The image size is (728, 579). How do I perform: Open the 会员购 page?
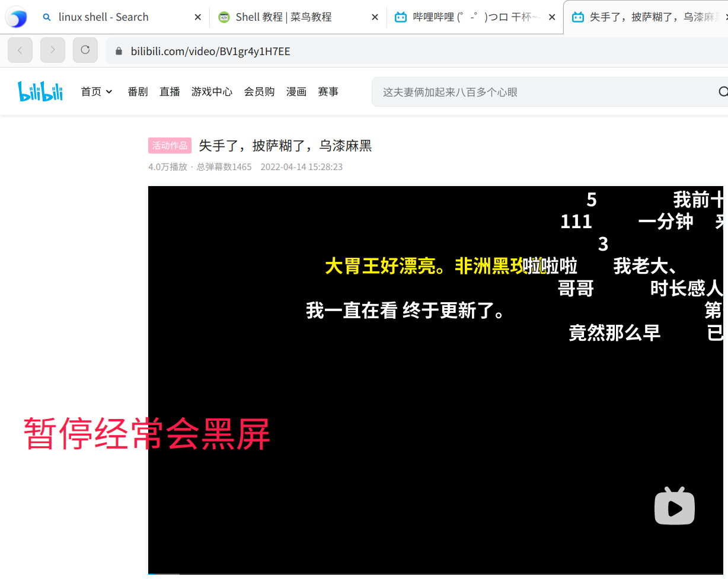[x=259, y=91]
